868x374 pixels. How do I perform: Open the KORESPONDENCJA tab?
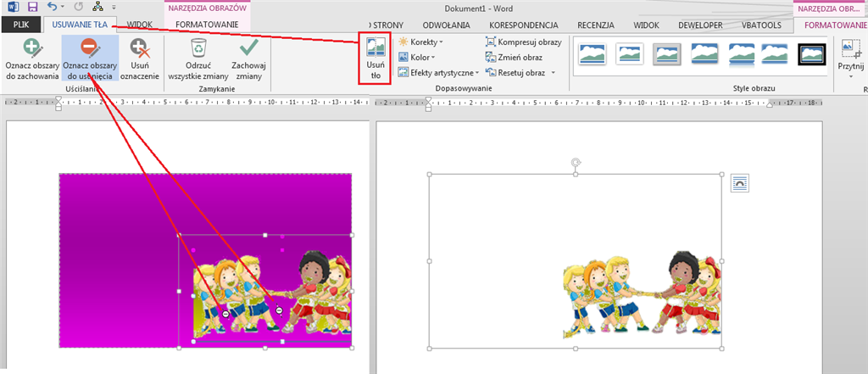coord(523,25)
